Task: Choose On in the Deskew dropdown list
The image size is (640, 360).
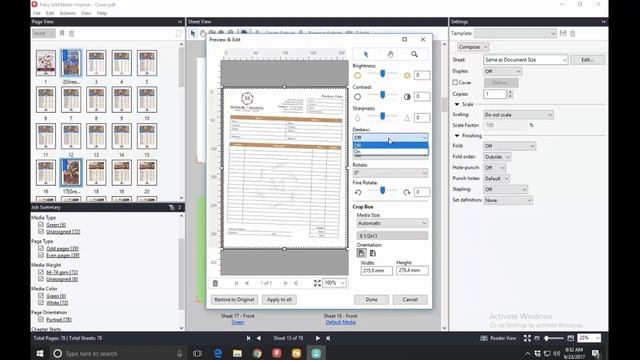Action: (x=390, y=151)
